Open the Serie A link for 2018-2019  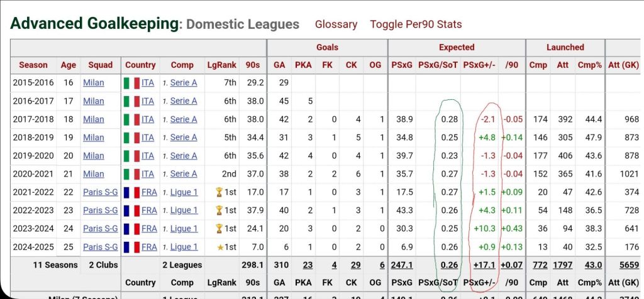point(184,138)
